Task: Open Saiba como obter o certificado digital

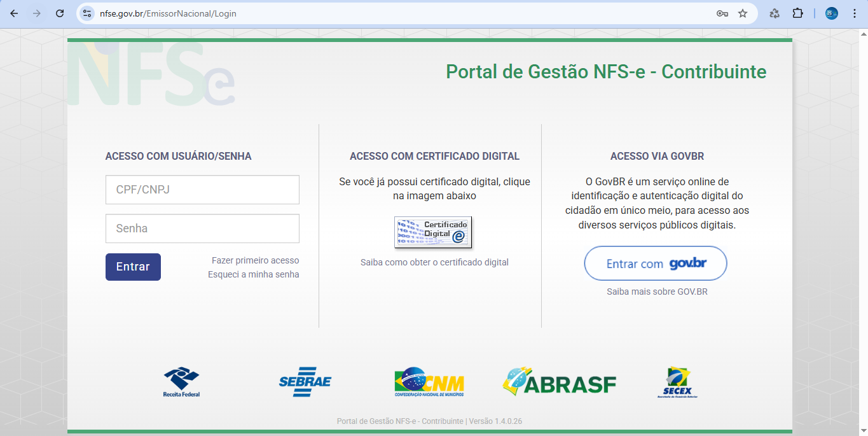Action: point(434,262)
